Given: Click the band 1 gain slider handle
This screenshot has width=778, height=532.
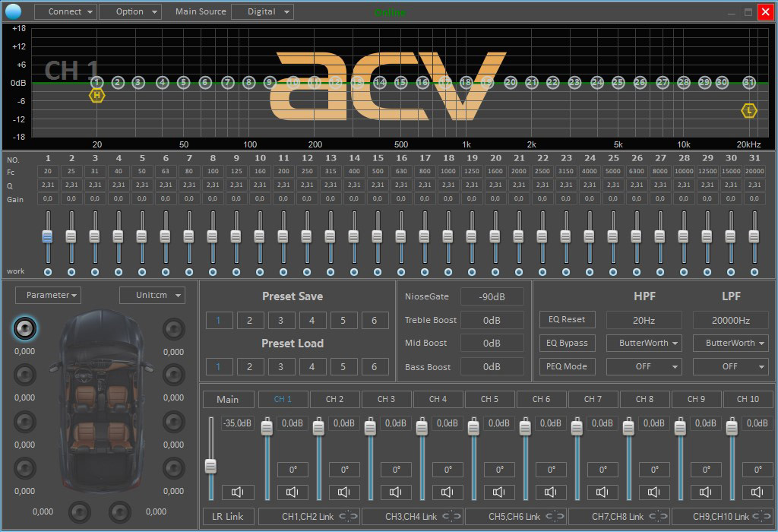Looking at the screenshot, I should point(48,236).
